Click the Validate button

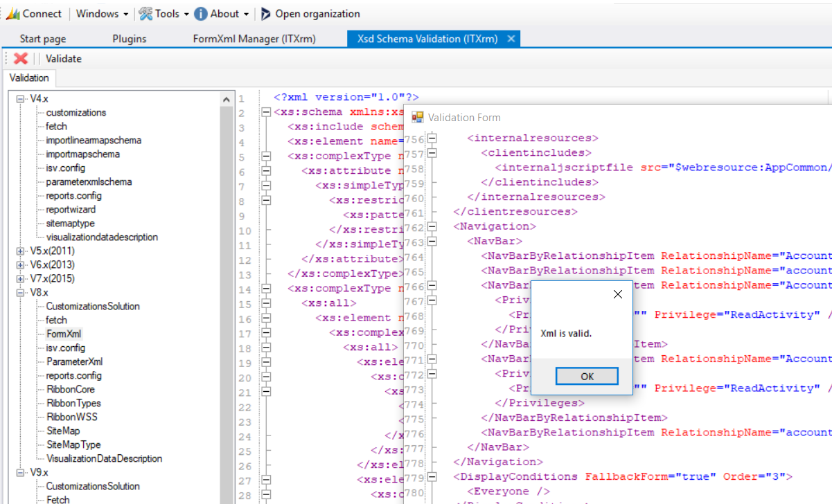(62, 58)
